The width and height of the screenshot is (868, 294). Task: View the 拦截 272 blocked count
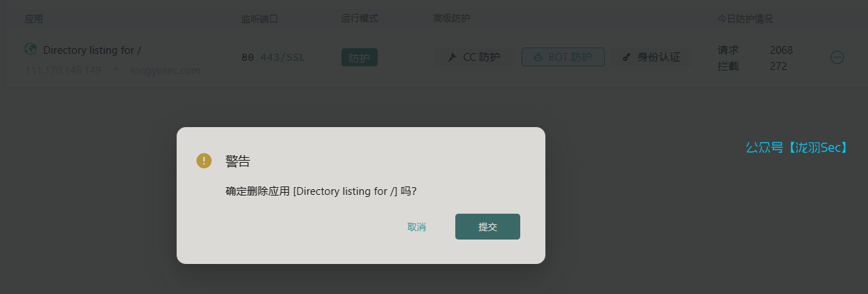[x=752, y=66]
